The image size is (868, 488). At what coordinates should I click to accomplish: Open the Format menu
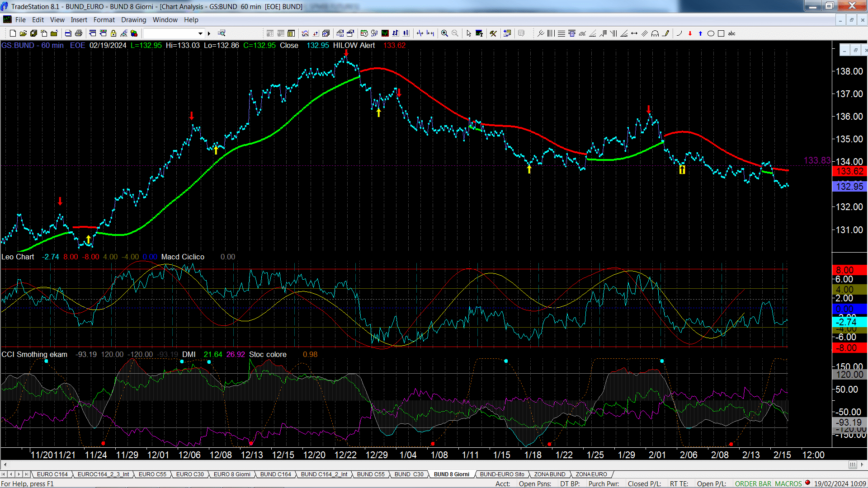point(104,20)
